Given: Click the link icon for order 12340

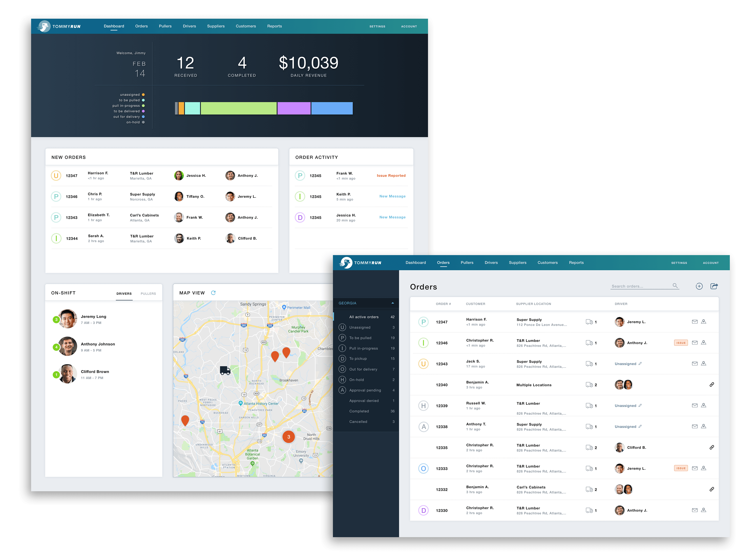Looking at the screenshot, I should (x=712, y=384).
